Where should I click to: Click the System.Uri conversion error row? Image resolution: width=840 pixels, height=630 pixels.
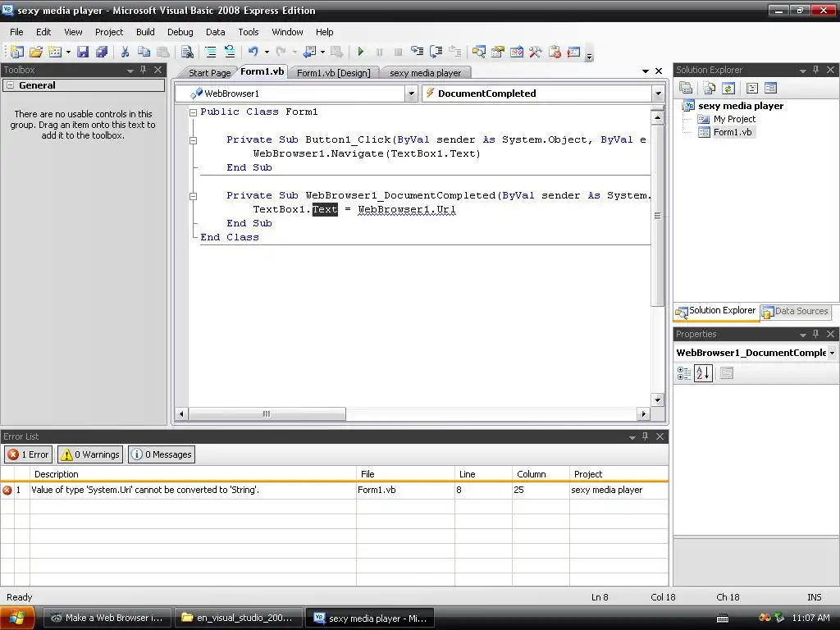tap(335, 490)
